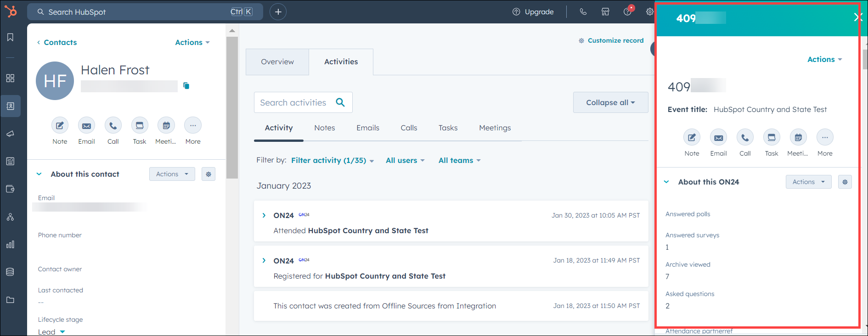Open the settings gear in the top bar
This screenshot has height=336, width=868.
point(649,12)
